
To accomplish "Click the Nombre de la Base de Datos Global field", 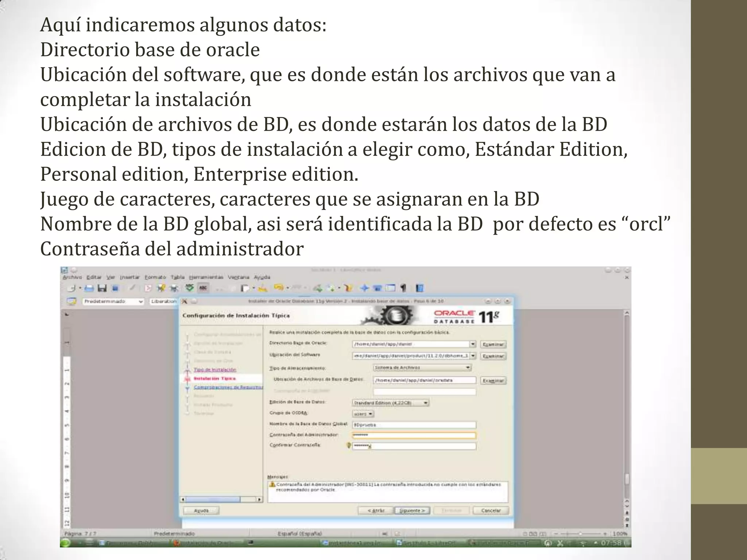I will pyautogui.click(x=414, y=425).
